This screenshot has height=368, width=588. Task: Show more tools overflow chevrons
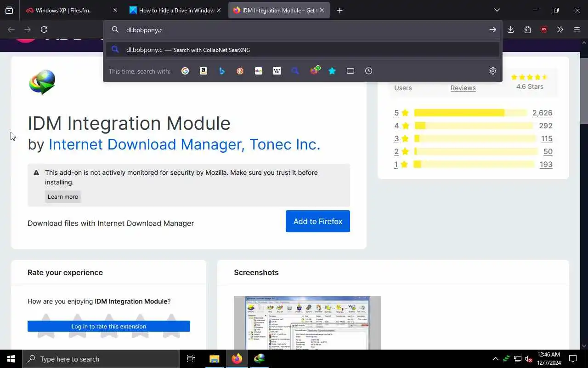pyautogui.click(x=560, y=29)
